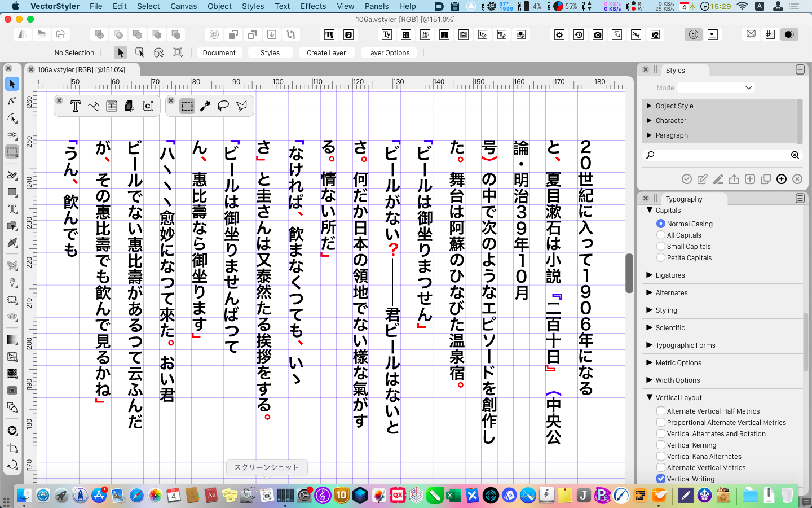Open the Mode dropdown in Styles panel

716,87
